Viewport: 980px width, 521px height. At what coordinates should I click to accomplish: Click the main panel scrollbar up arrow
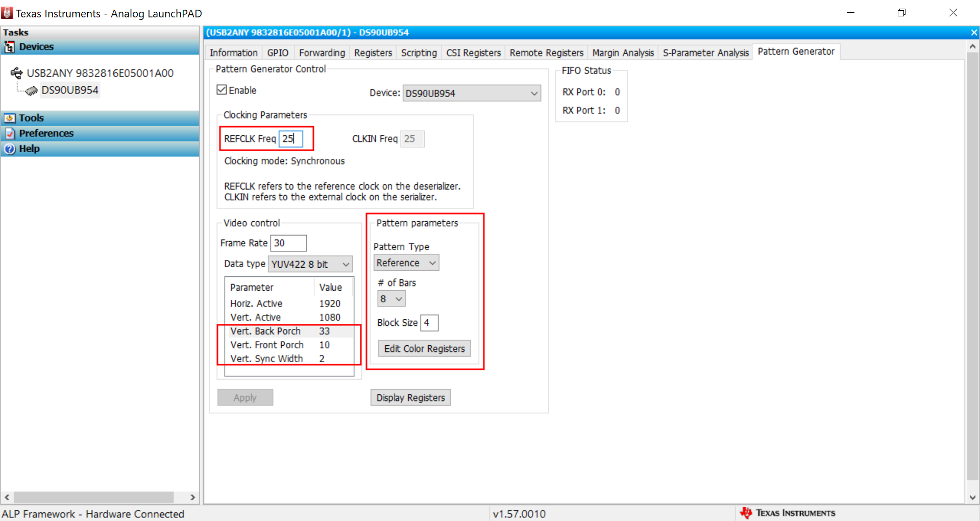point(973,46)
